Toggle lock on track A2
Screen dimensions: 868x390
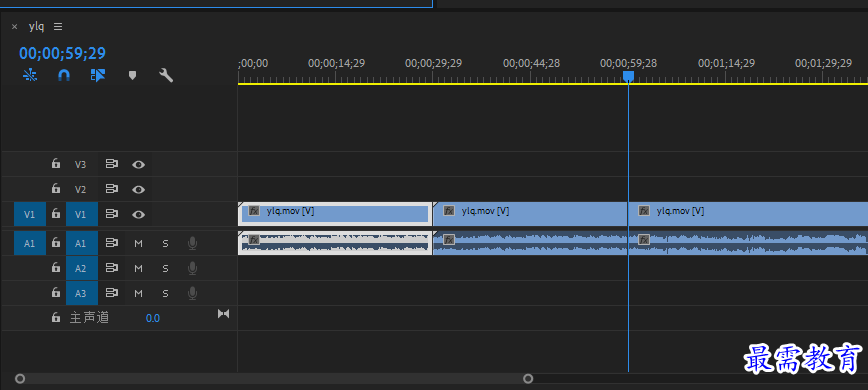55,268
